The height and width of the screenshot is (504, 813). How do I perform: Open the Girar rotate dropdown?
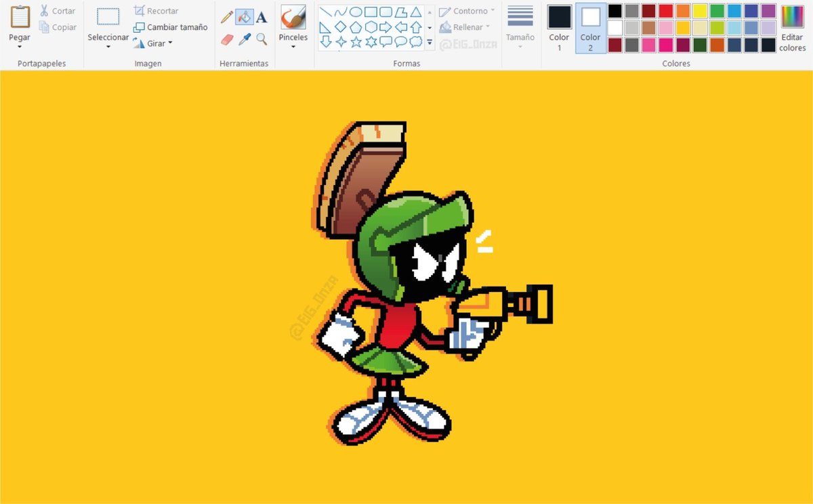(170, 43)
